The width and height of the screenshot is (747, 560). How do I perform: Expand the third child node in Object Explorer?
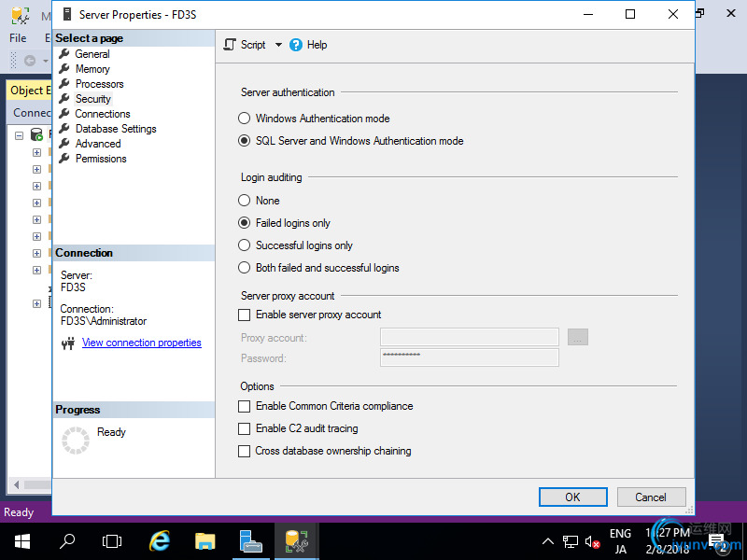(x=36, y=186)
